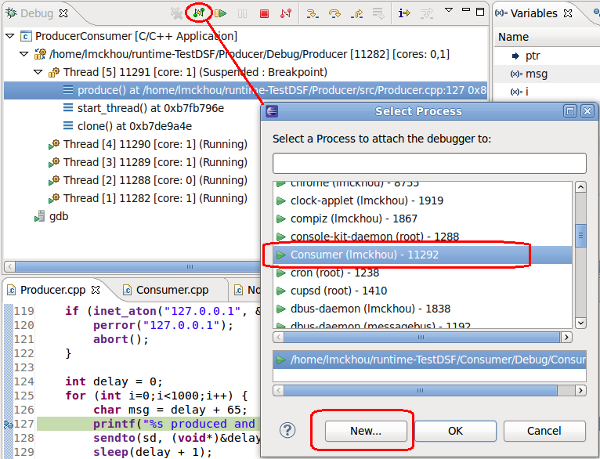Close the Producer.cpp editor tab
This screenshot has height=459, width=600.
tap(95, 290)
